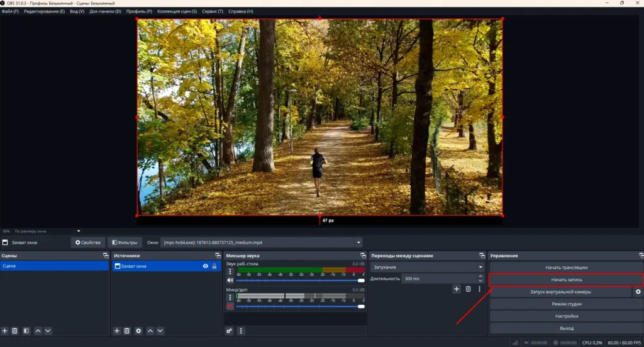Delete the selected scene with trash icon
This screenshot has width=644, height=347.
[x=15, y=331]
